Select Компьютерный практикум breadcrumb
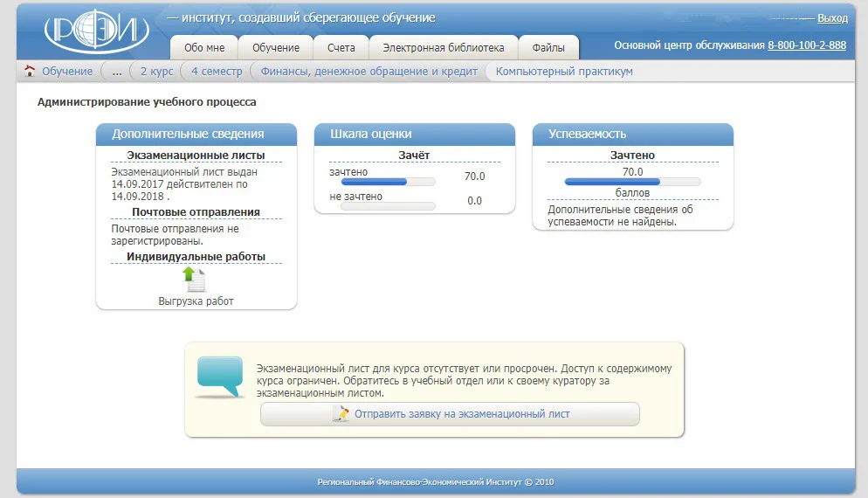 [564, 72]
